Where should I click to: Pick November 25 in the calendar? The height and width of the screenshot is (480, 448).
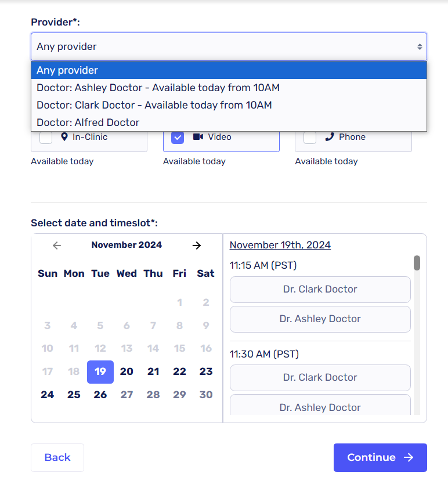coord(74,395)
